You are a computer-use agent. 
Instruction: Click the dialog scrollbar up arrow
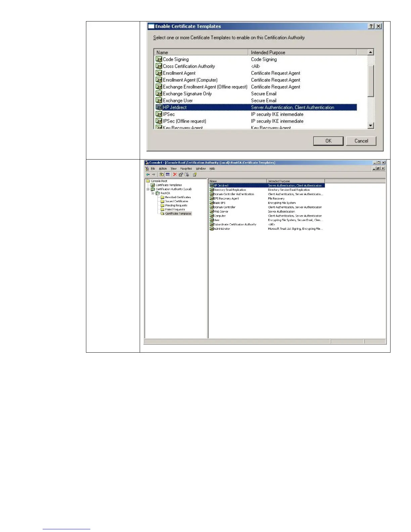(371, 52)
